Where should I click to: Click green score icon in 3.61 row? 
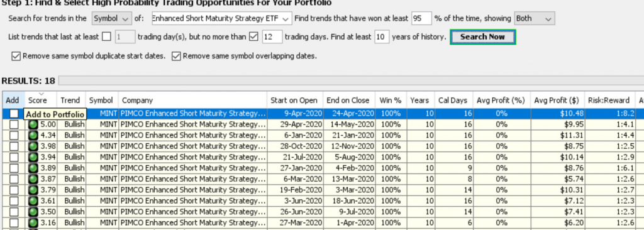(x=33, y=201)
